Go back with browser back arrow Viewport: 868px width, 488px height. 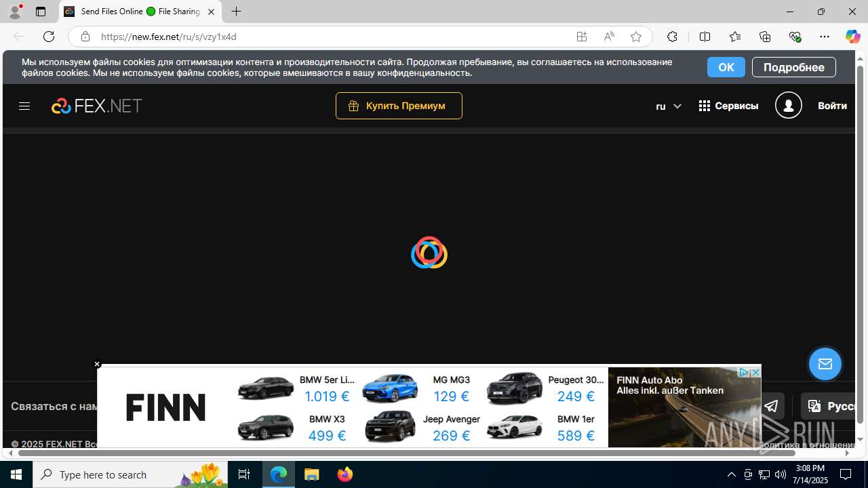[x=19, y=37]
